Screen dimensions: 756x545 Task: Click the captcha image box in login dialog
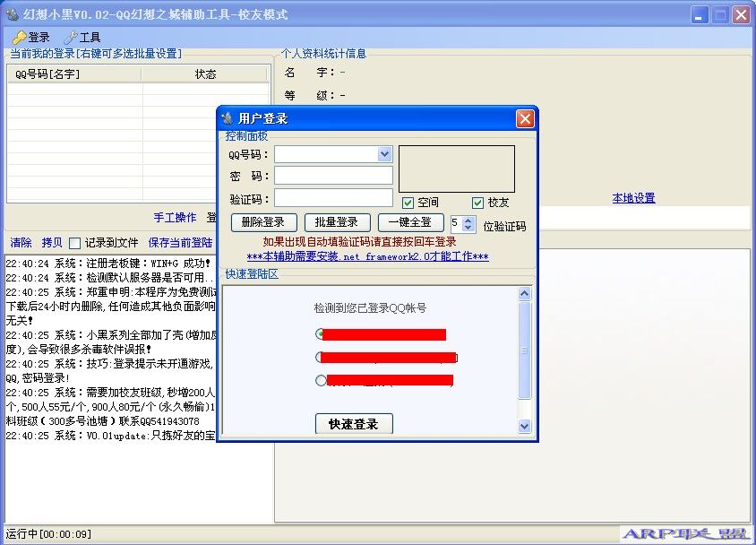pyautogui.click(x=457, y=169)
